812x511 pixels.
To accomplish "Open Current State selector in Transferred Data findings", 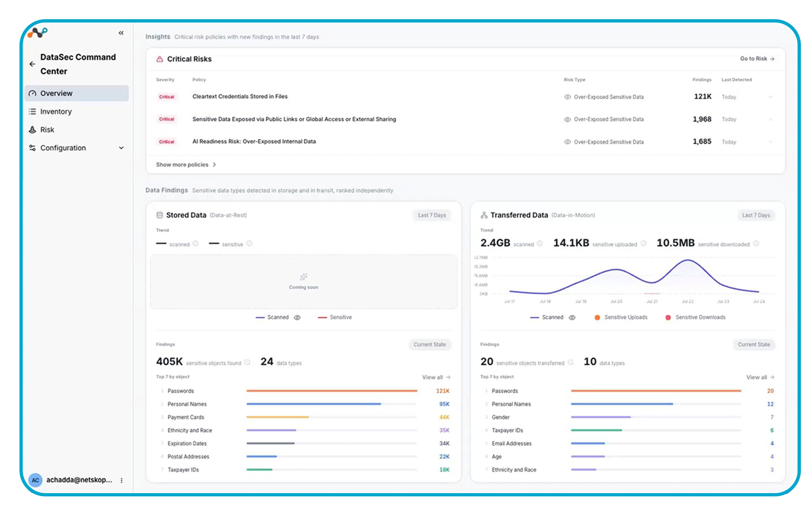I will click(x=754, y=344).
